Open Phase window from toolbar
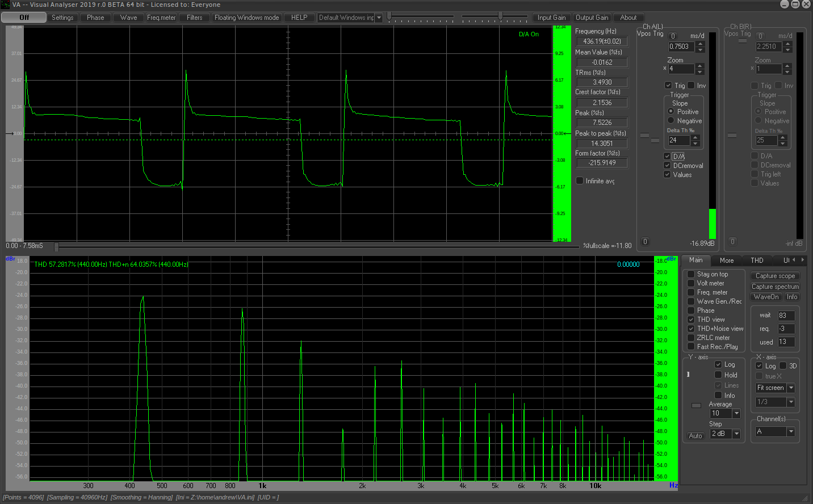 click(95, 18)
